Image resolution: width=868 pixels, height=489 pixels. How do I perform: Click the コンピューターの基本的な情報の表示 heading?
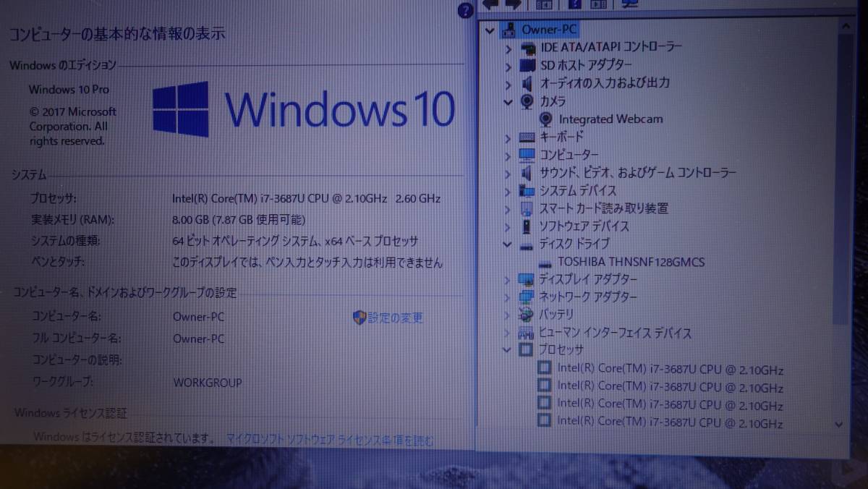tap(116, 33)
